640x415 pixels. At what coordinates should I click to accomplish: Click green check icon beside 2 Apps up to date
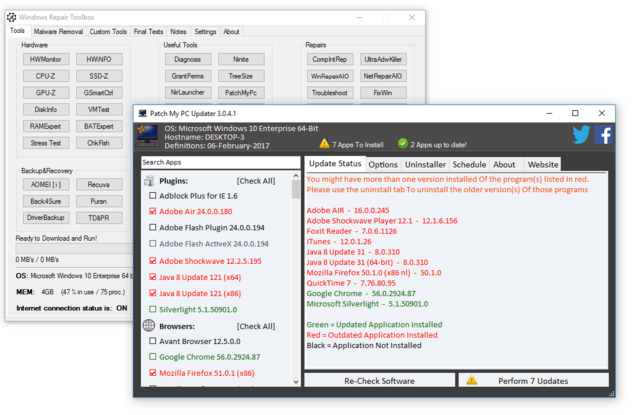402,144
